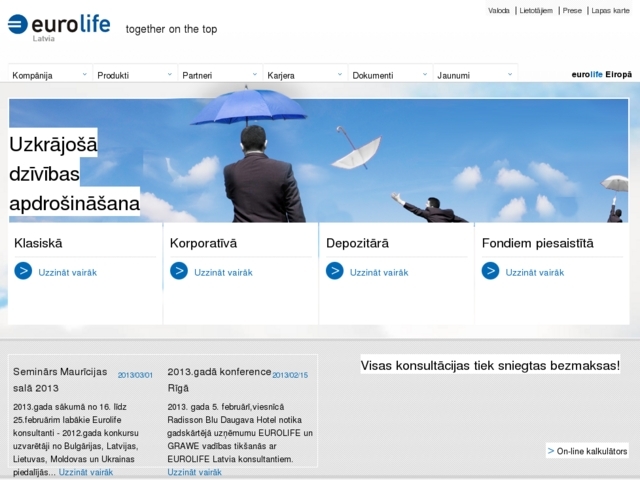
Task: Click the arrow icon under Fondiem piesaistītā
Action: tap(490, 271)
